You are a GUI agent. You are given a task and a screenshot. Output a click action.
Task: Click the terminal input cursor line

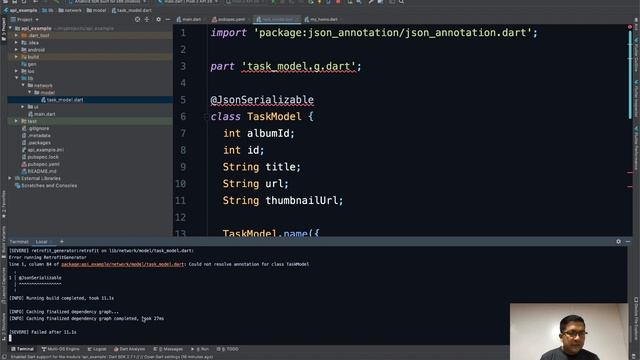(x=11, y=338)
